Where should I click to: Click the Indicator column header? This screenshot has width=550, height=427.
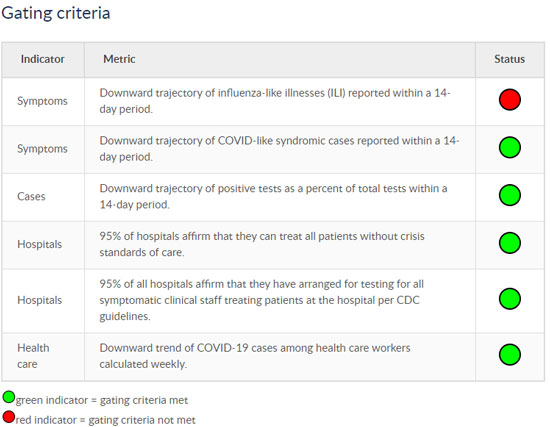click(43, 59)
